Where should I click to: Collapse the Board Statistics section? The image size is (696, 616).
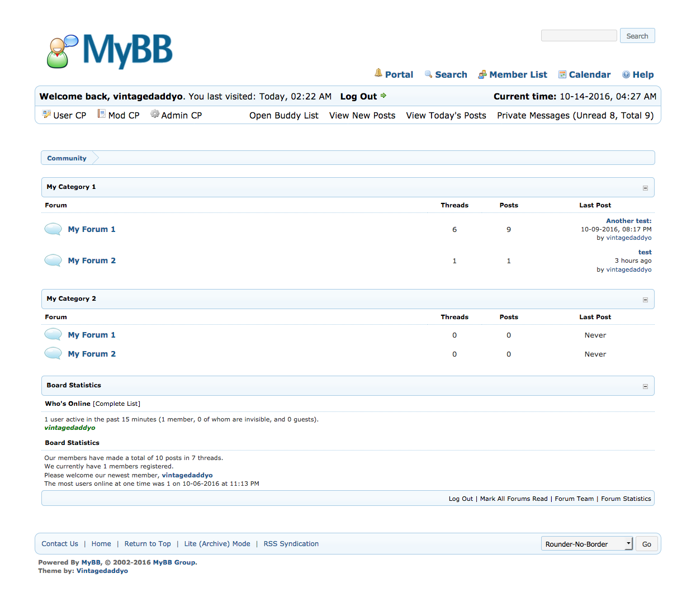[x=645, y=386]
